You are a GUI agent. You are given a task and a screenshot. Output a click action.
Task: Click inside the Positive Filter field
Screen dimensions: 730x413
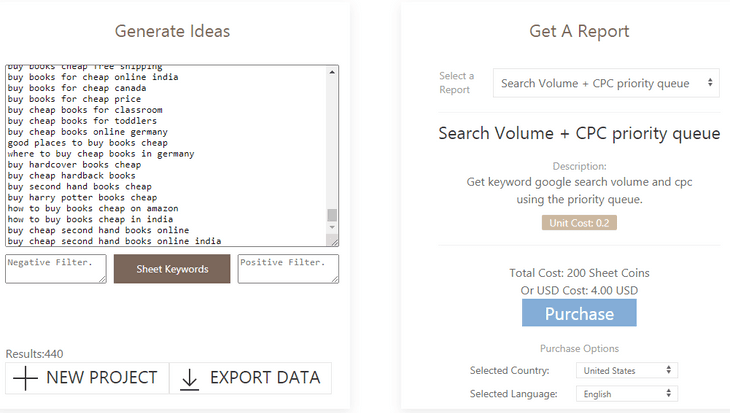[x=288, y=269]
